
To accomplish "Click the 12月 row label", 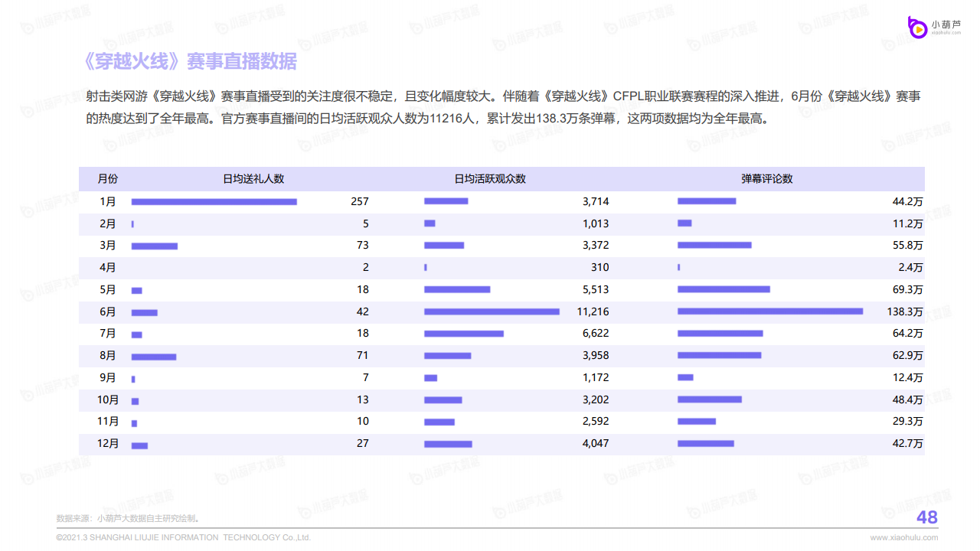I will (108, 444).
